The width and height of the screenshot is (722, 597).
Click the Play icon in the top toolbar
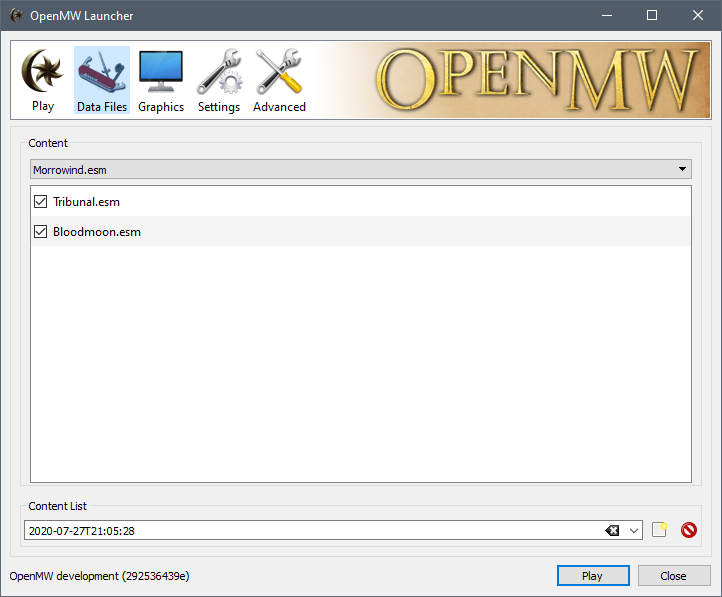(x=42, y=81)
